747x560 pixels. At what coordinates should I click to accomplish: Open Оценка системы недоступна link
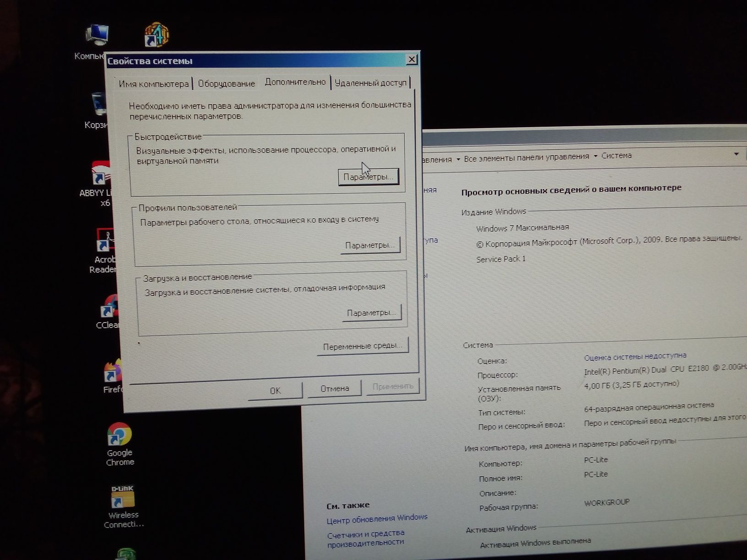[x=635, y=356]
